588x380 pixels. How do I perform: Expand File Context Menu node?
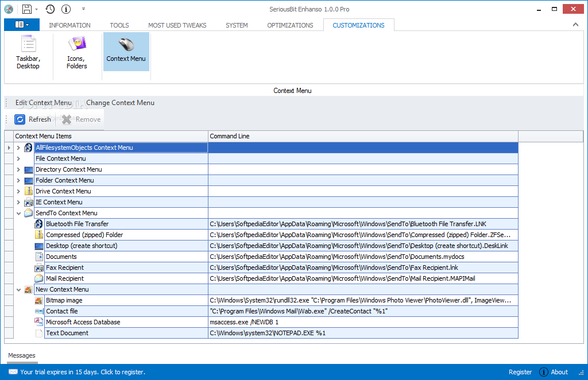pyautogui.click(x=18, y=158)
